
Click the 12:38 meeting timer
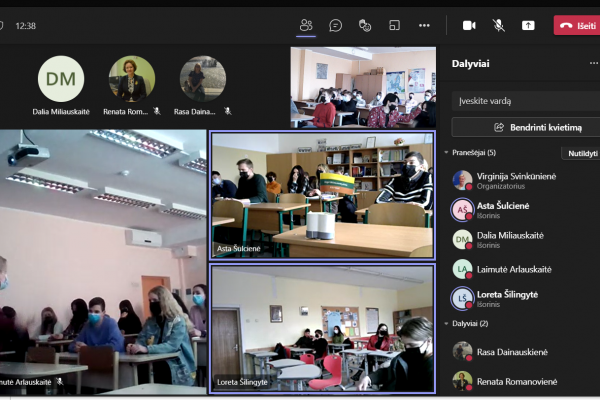tap(25, 26)
